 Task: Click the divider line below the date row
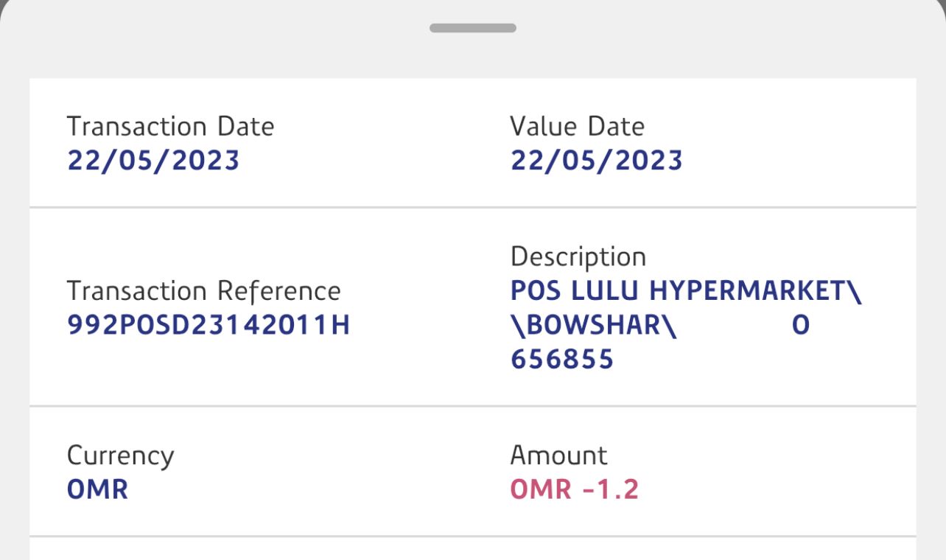pyautogui.click(x=473, y=207)
